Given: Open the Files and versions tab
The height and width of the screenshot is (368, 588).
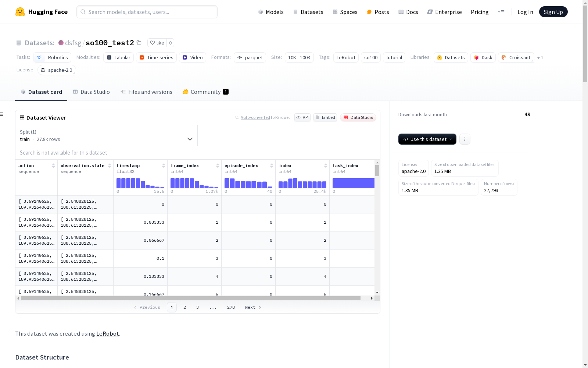Looking at the screenshot, I should click(x=146, y=92).
